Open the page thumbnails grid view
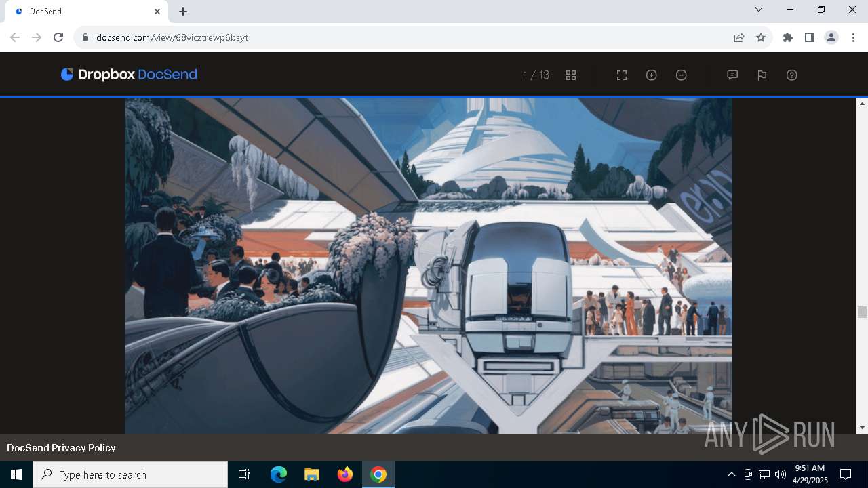 coord(571,75)
